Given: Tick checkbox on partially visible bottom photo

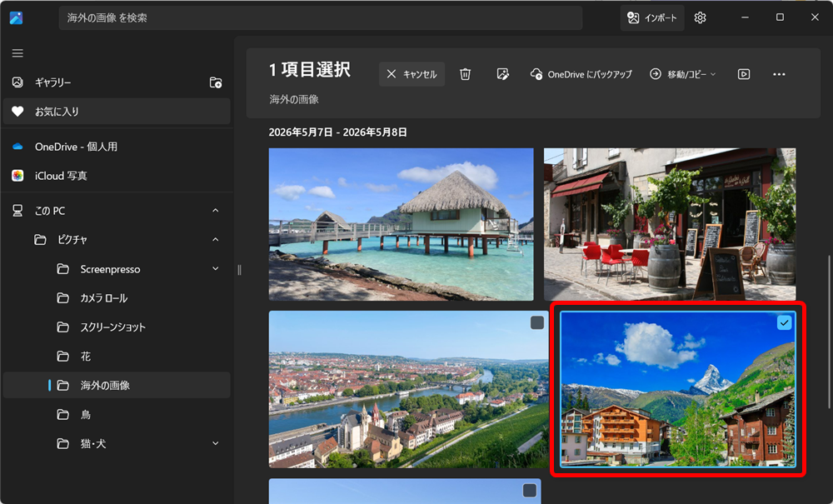Looking at the screenshot, I should 530,490.
